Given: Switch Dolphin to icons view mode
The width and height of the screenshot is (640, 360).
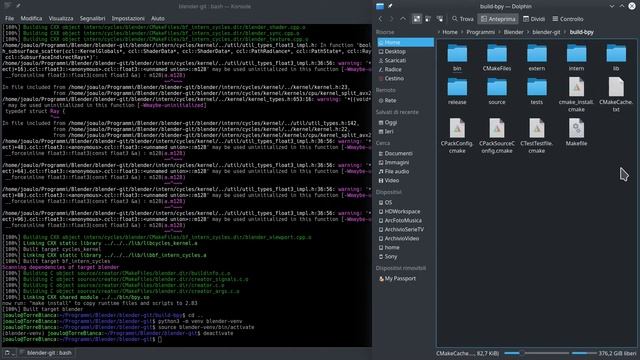Looking at the screenshot, I should pos(417,19).
